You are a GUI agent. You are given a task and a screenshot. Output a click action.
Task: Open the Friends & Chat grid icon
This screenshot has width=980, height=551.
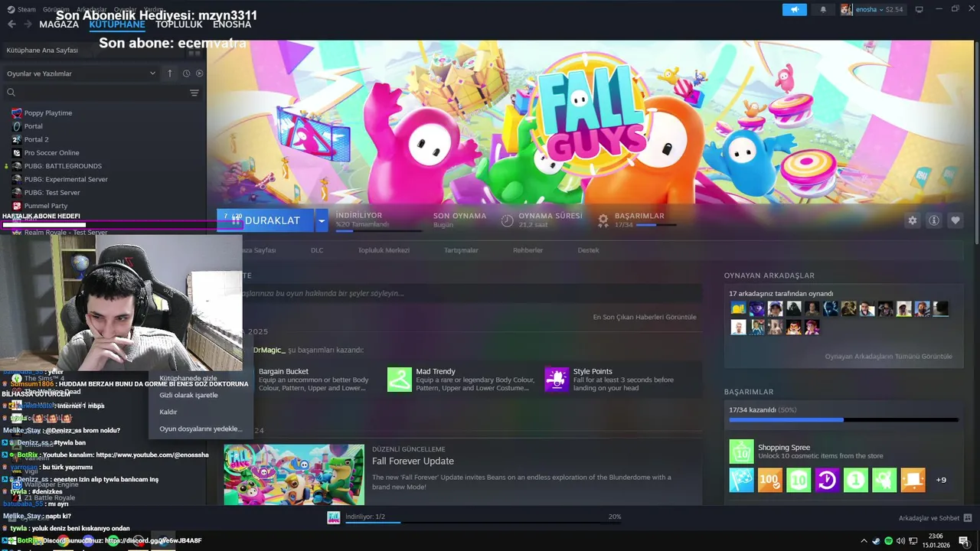(x=967, y=518)
